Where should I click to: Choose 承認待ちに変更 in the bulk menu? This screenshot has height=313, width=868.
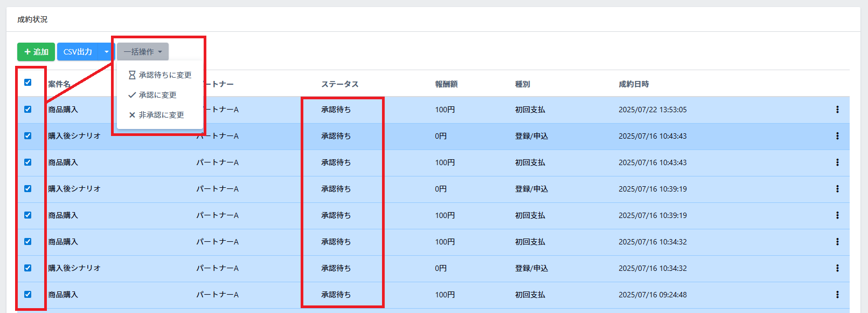click(165, 75)
